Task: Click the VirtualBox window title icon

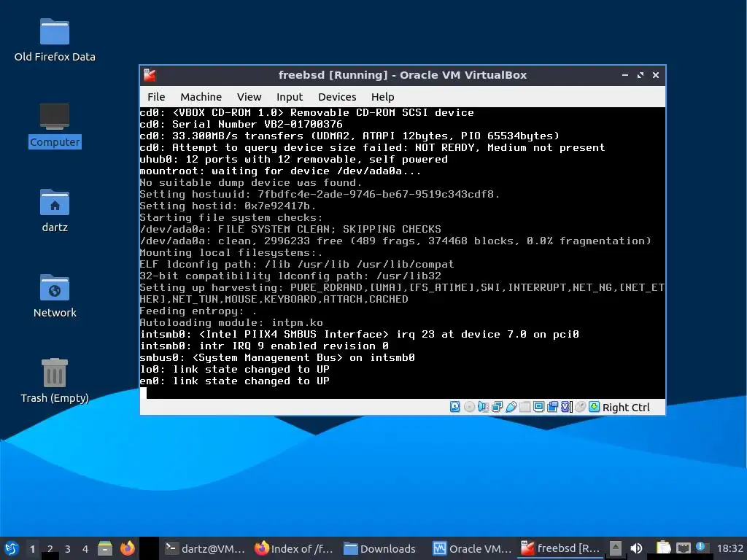Action: (150, 75)
